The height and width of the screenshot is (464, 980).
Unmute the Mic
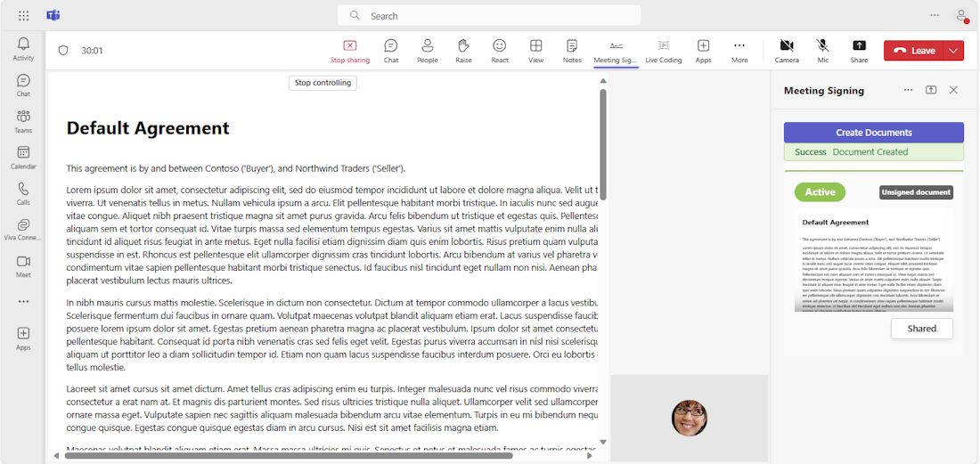(x=823, y=51)
